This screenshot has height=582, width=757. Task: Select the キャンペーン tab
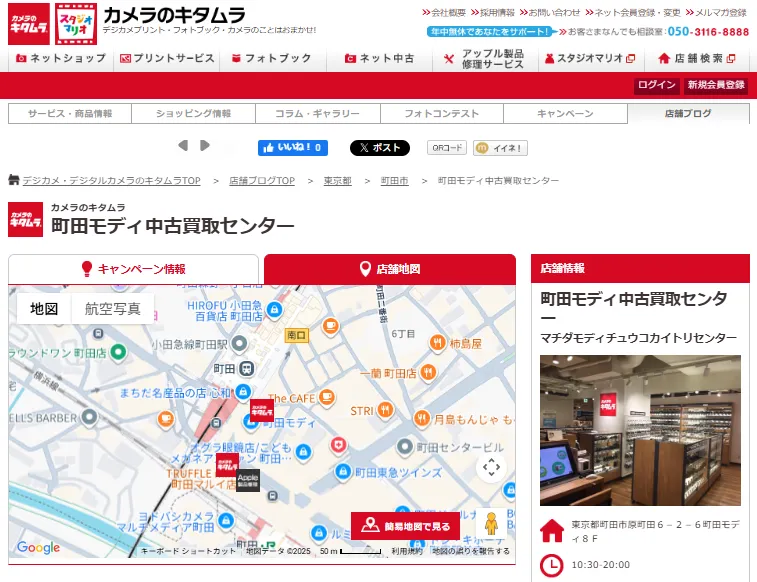[x=565, y=113]
